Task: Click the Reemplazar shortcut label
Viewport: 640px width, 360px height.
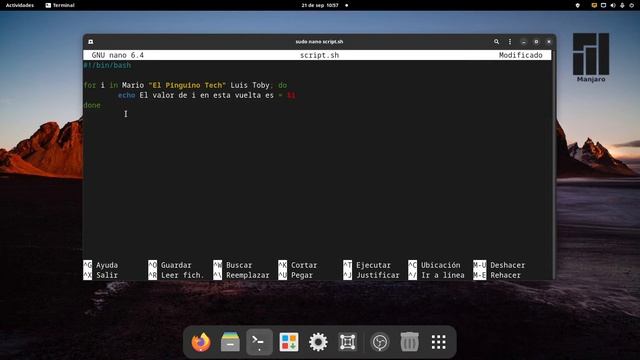Action: click(248, 275)
